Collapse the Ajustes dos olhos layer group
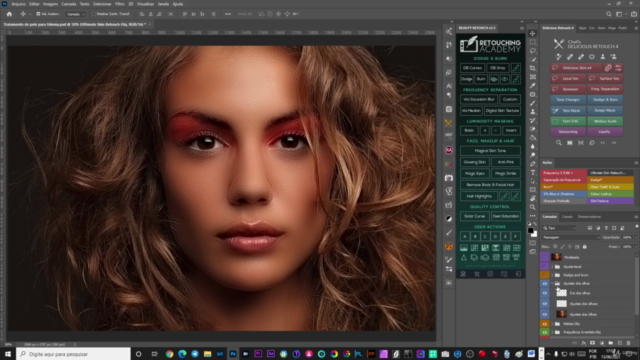This screenshot has width=640, height=360. point(553,283)
